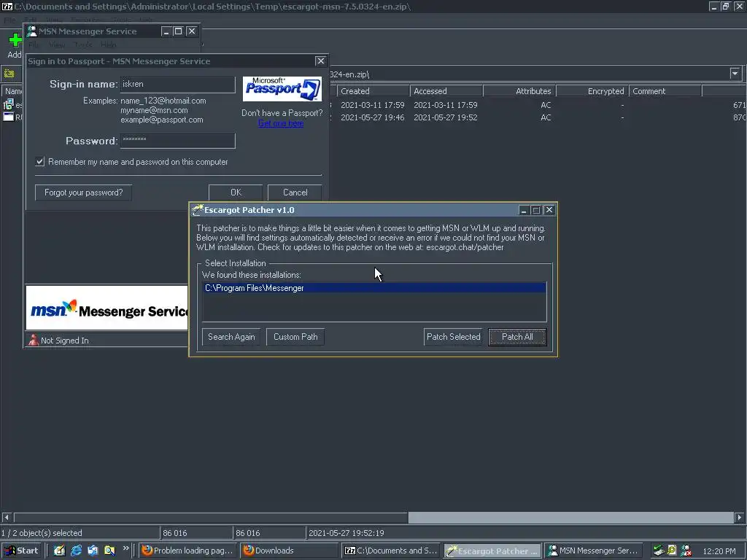Click the Patch Selected button
Screen dimensions: 747x560
coord(453,337)
